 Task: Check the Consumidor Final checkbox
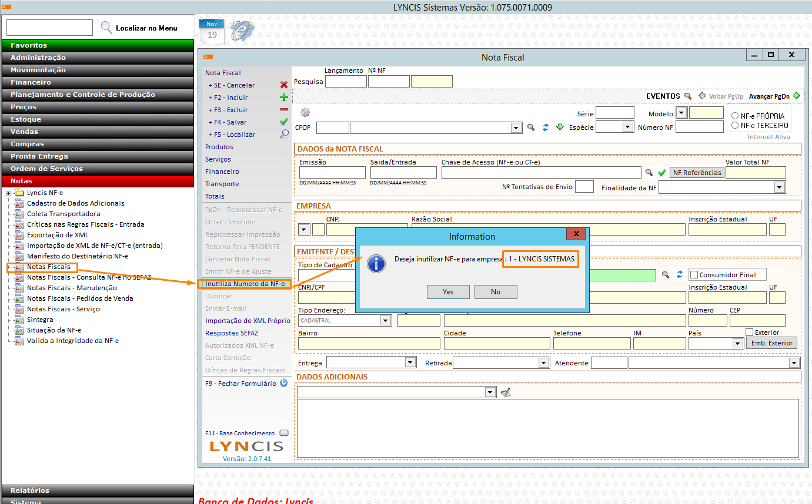pos(694,274)
